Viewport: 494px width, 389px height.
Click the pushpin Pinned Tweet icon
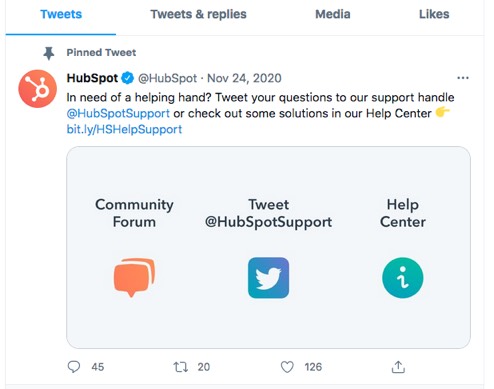(x=49, y=53)
